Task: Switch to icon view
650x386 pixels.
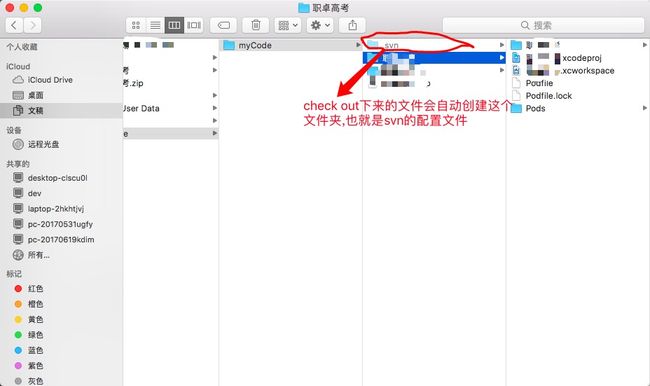Action: pyautogui.click(x=136, y=25)
